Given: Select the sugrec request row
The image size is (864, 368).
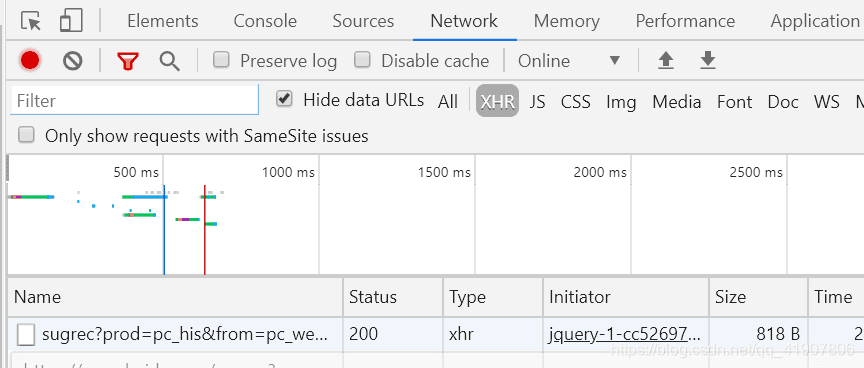Looking at the screenshot, I should point(435,334).
